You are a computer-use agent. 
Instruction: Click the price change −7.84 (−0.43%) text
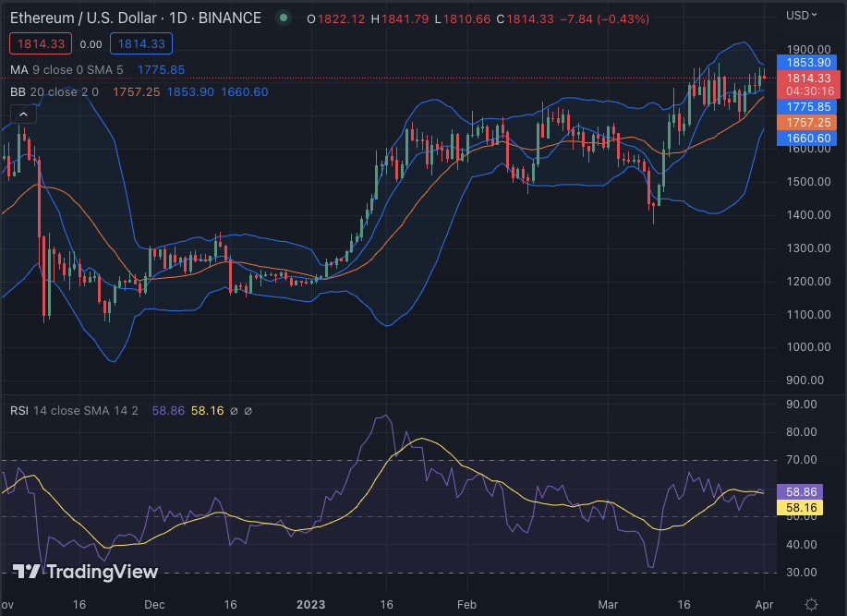pyautogui.click(x=604, y=18)
